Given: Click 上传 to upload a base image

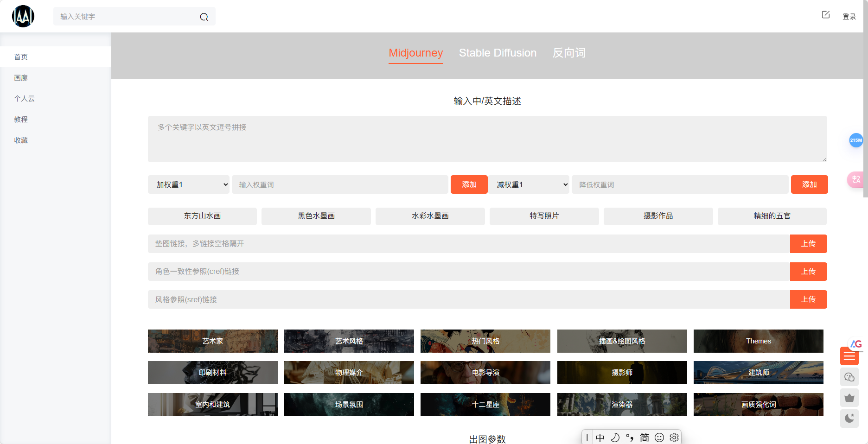Looking at the screenshot, I should click(809, 243).
